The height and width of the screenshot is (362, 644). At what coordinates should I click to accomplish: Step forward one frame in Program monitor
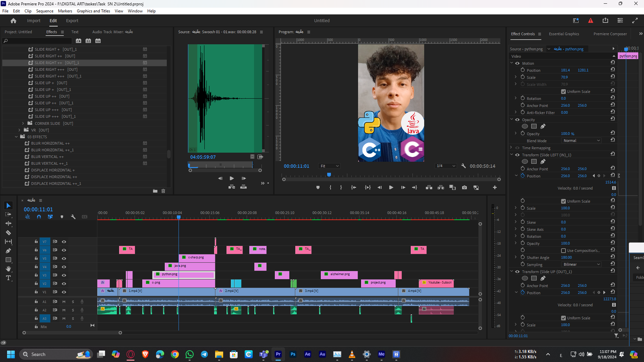tap(403, 188)
